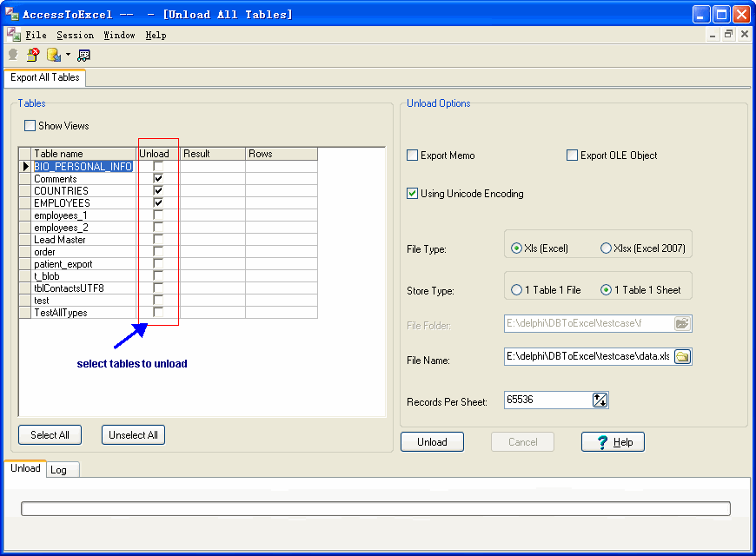Select the patient_export table name cell

click(83, 264)
